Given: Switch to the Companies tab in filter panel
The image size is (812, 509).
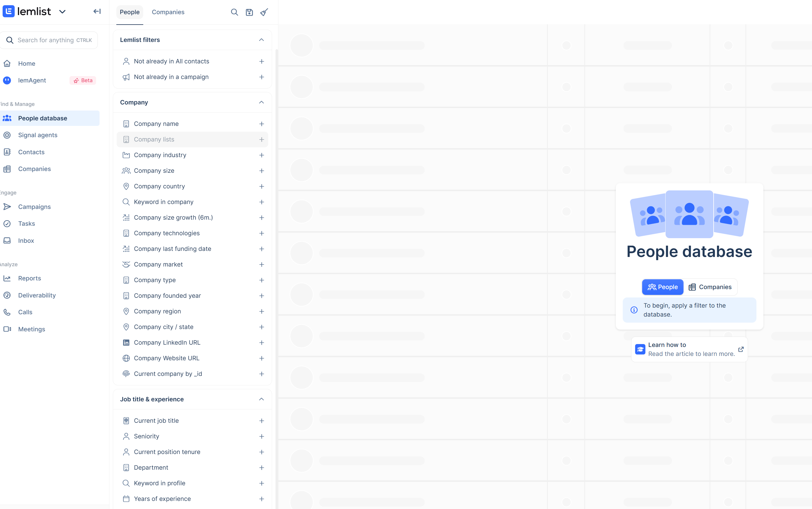Looking at the screenshot, I should (168, 12).
